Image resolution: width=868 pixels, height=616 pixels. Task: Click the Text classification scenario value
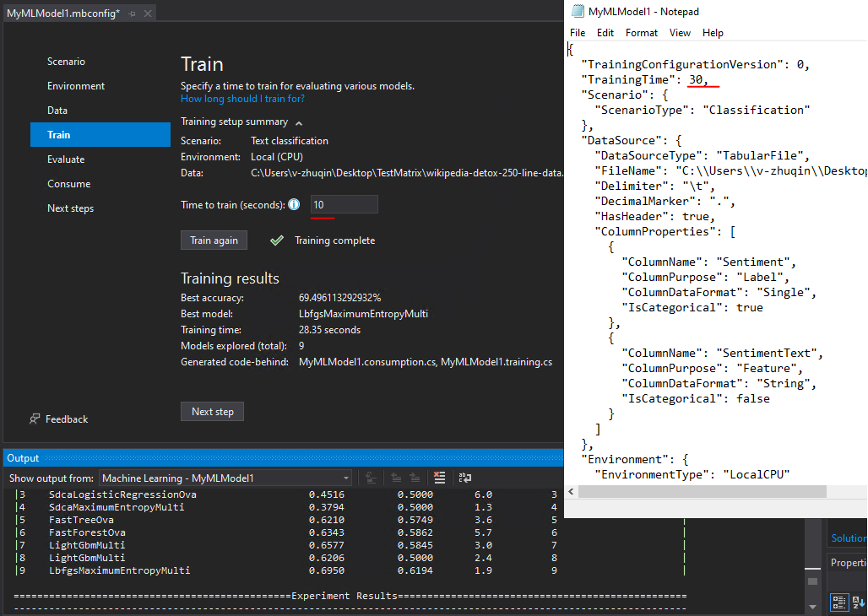290,141
